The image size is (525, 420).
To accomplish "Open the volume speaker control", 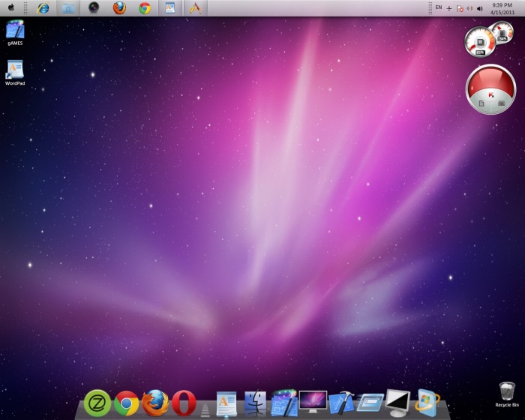I will pyautogui.click(x=480, y=8).
